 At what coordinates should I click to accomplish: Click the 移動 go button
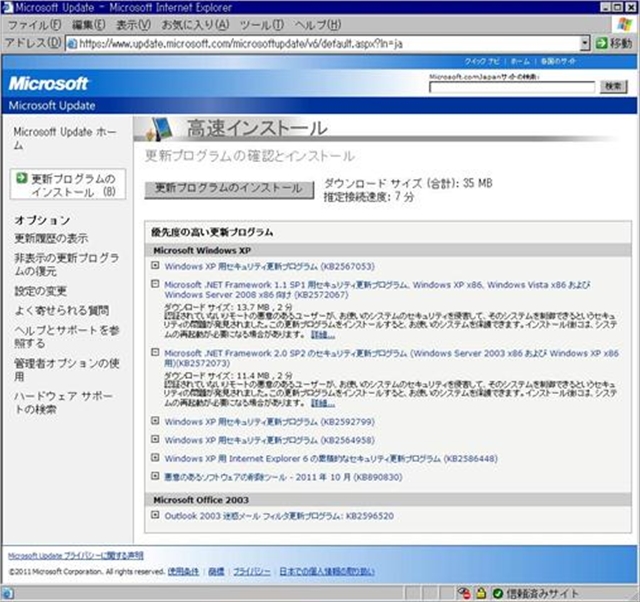tap(614, 43)
